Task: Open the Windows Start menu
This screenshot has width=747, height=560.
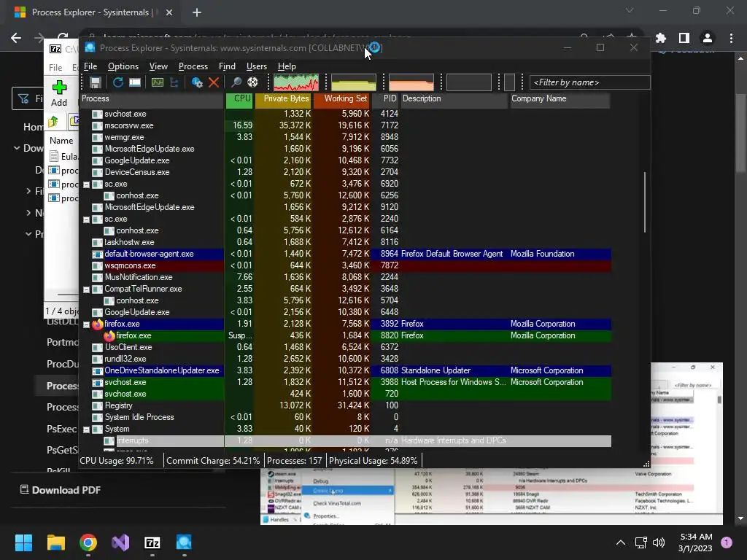Action: (23, 542)
